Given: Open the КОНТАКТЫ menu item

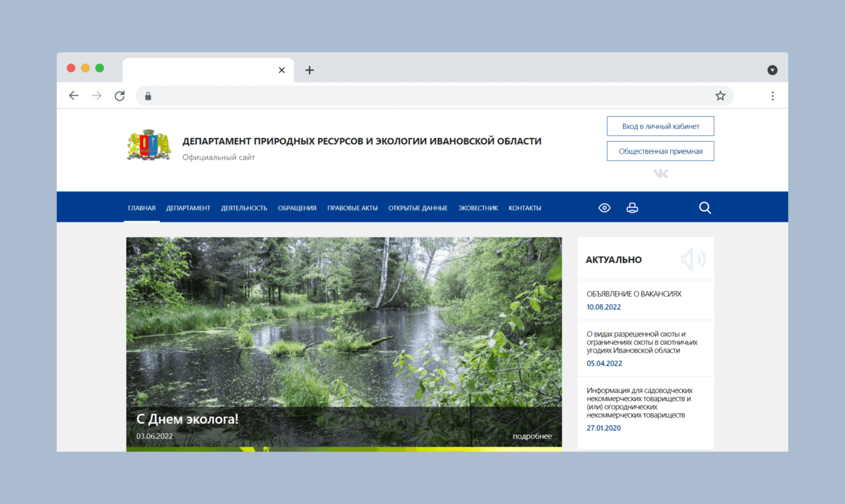Looking at the screenshot, I should click(x=525, y=208).
